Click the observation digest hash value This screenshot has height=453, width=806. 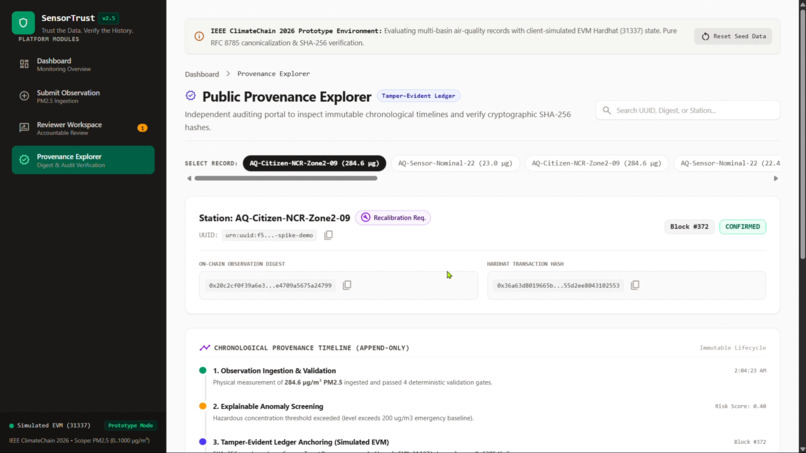point(270,285)
